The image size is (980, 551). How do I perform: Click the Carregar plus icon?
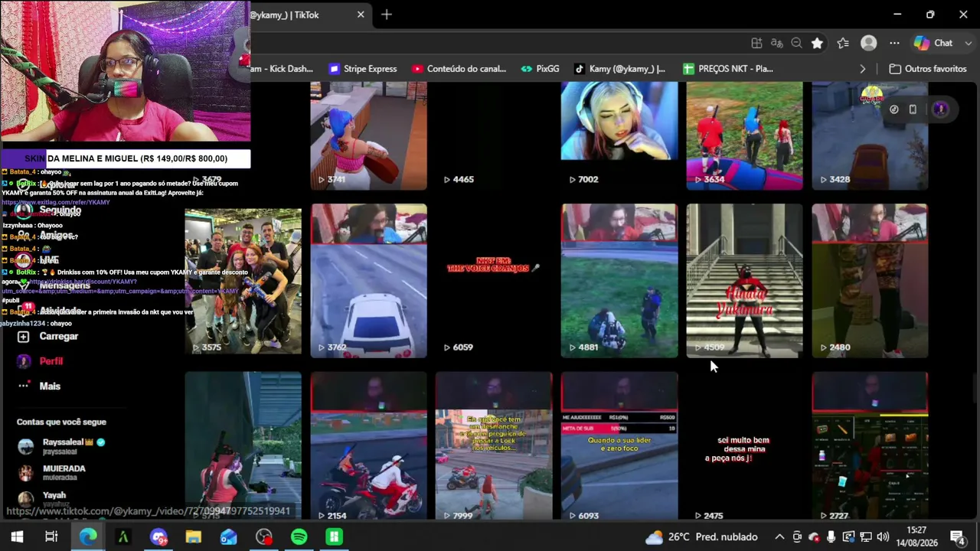24,337
